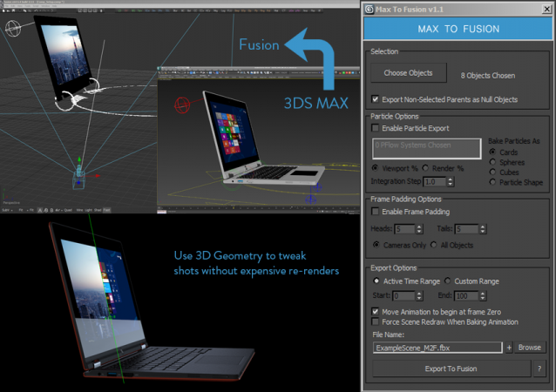Click the Tails value field

coord(466,229)
